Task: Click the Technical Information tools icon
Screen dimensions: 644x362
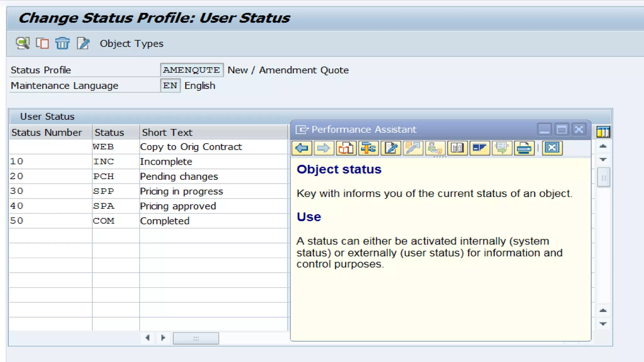Action: click(368, 148)
